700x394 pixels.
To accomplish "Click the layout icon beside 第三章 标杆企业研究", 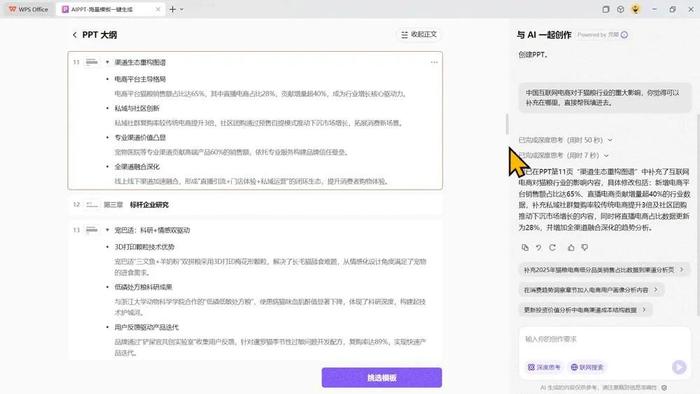I will click(92, 204).
